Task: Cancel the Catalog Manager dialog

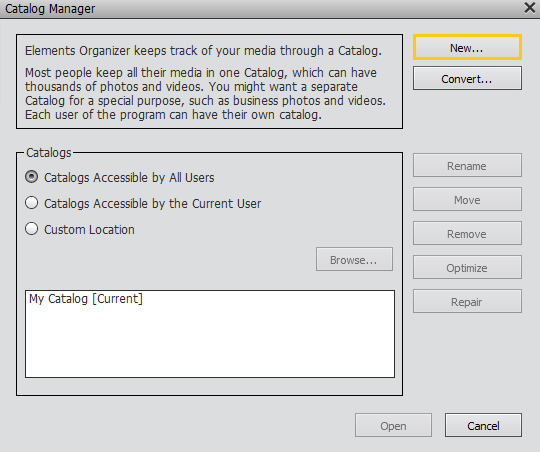Action: [483, 425]
